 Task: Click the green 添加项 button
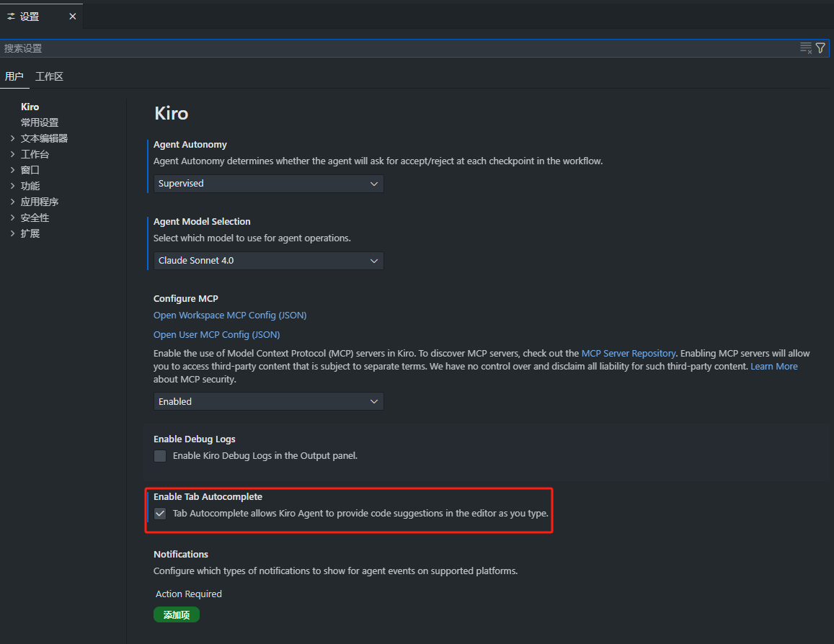point(177,614)
